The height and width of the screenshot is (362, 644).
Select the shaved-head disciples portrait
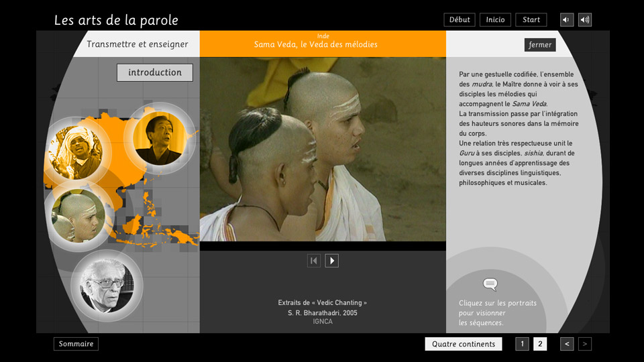(x=78, y=215)
